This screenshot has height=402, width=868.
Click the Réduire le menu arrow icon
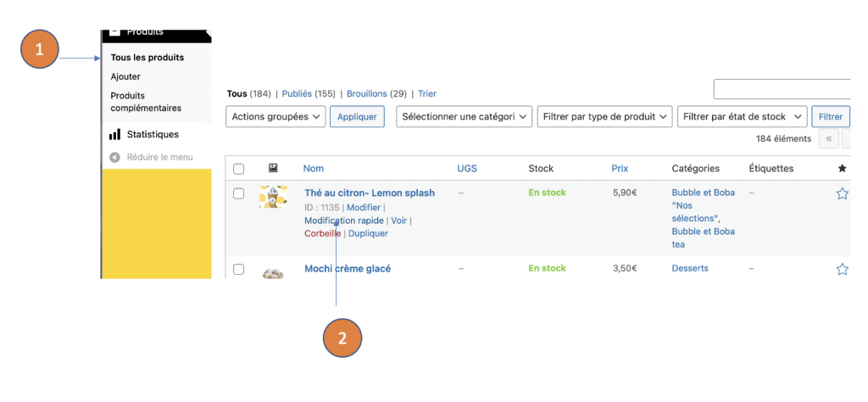[x=114, y=157]
